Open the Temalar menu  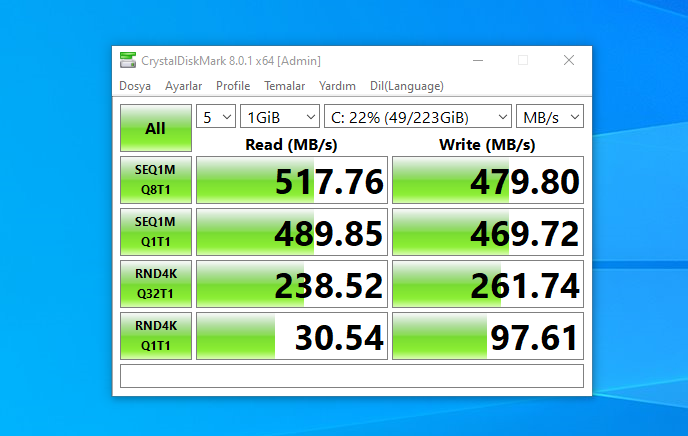point(284,86)
